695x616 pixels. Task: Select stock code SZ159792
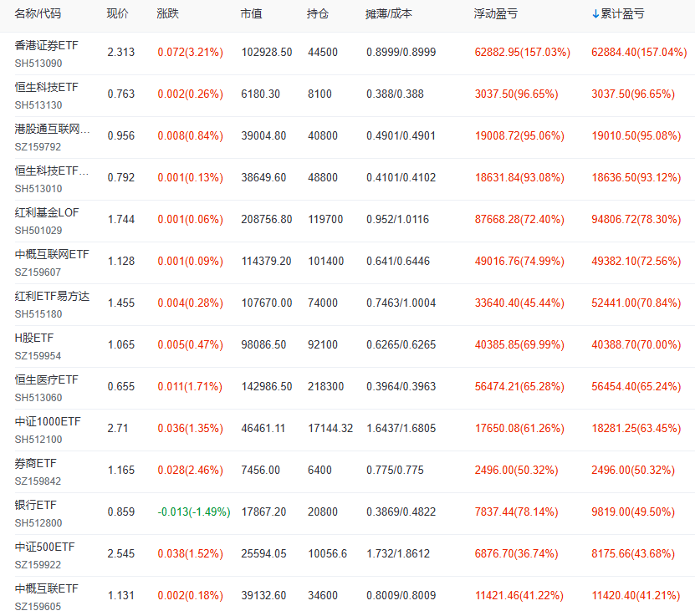coord(38,147)
